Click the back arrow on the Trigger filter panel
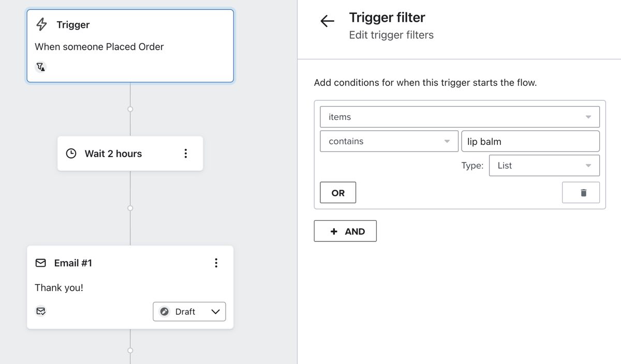Viewport: 621px width, 364px height. [327, 21]
